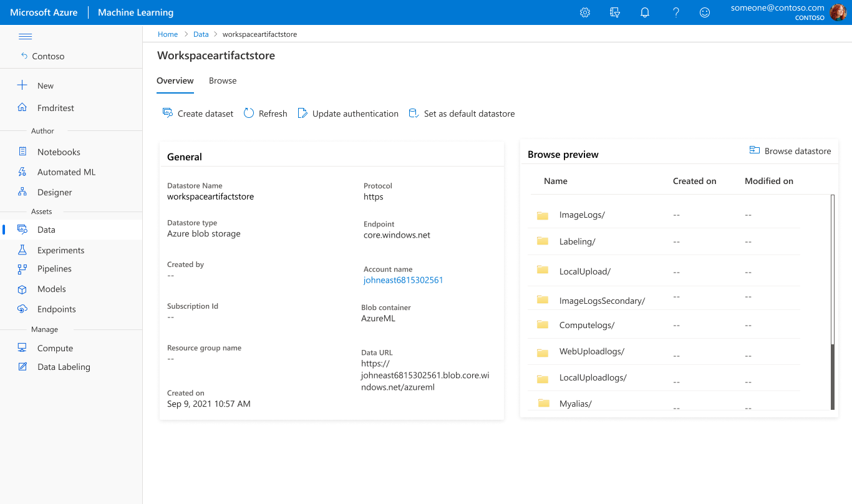Click the Data Labeling icon
This screenshot has width=852, height=504.
[x=22, y=367]
